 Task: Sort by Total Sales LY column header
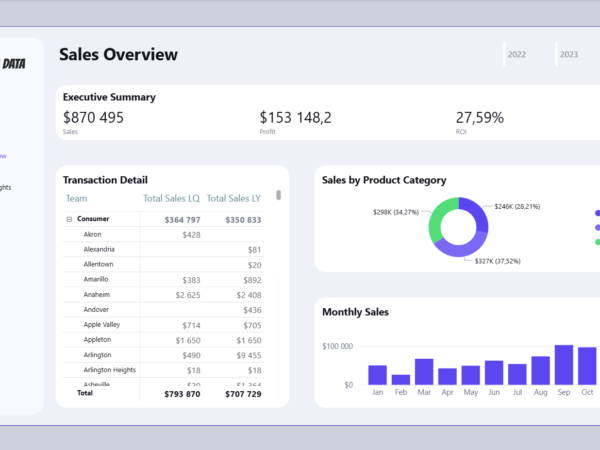pyautogui.click(x=234, y=198)
